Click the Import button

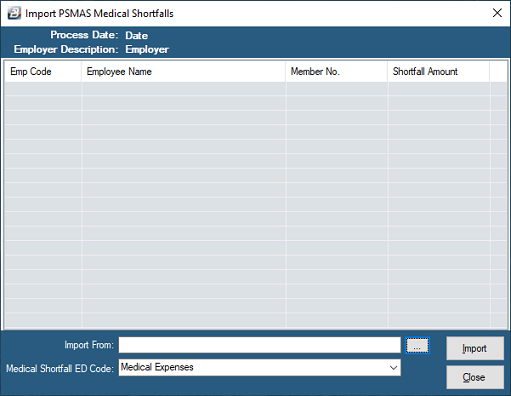pyautogui.click(x=475, y=348)
